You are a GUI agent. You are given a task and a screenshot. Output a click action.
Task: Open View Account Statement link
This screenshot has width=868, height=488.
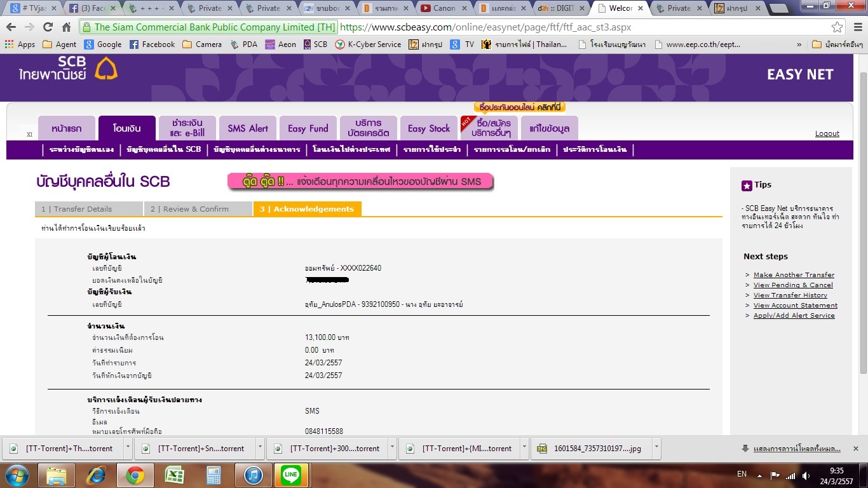796,306
